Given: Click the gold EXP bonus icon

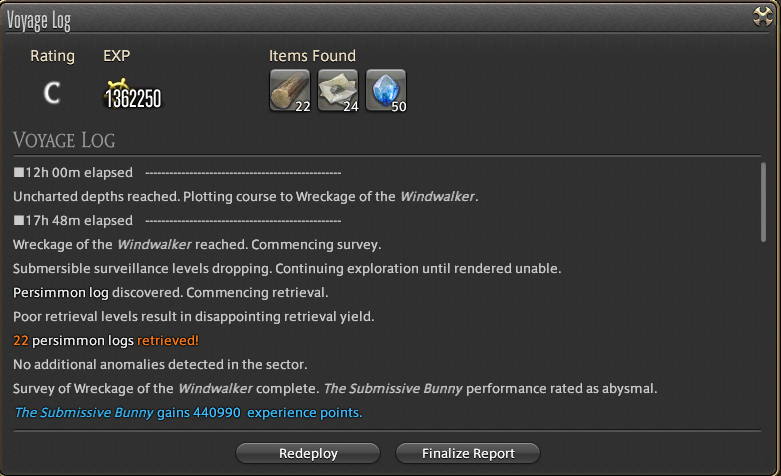Looking at the screenshot, I should [x=118, y=85].
